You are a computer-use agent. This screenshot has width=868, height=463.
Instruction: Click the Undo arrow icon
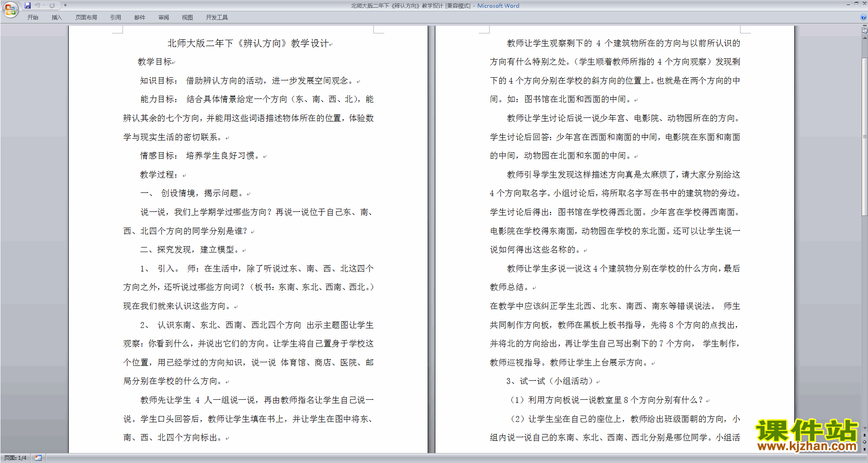pyautogui.click(x=38, y=5)
